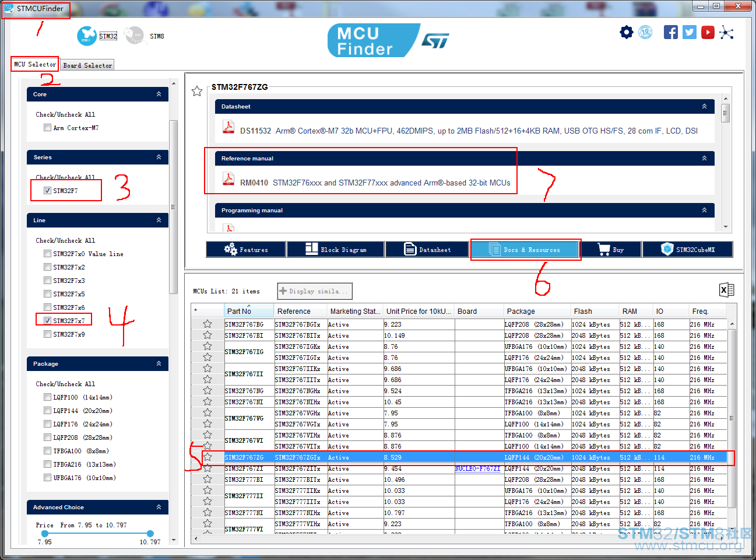Image resolution: width=756 pixels, height=560 pixels.
Task: Click the ST logo
Action: pyautogui.click(x=435, y=40)
